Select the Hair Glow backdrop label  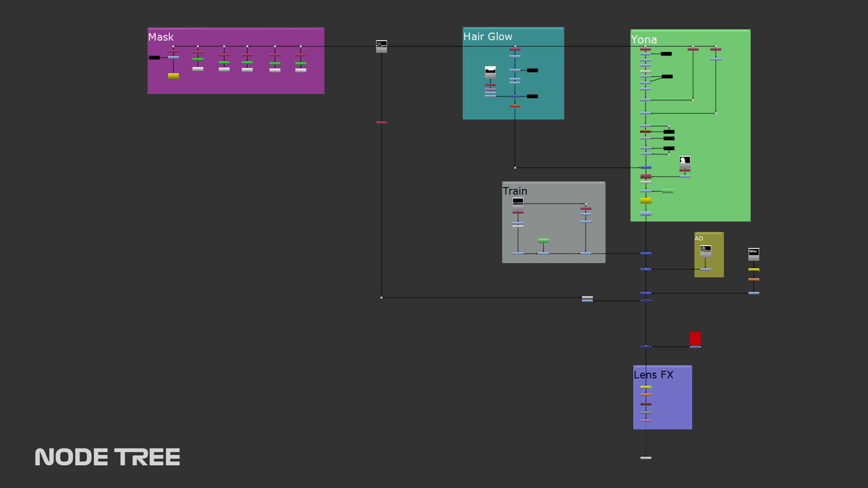(x=487, y=37)
